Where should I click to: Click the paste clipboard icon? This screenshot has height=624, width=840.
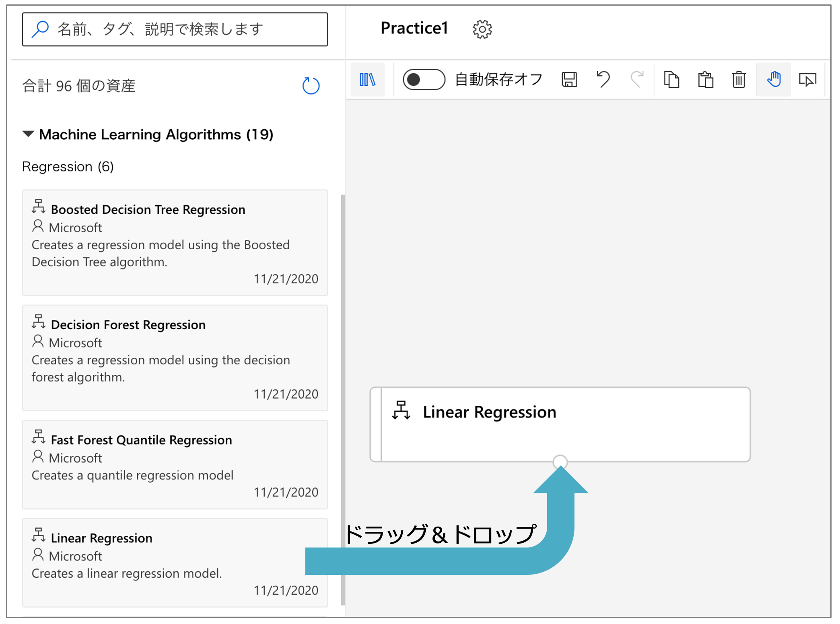point(705,79)
